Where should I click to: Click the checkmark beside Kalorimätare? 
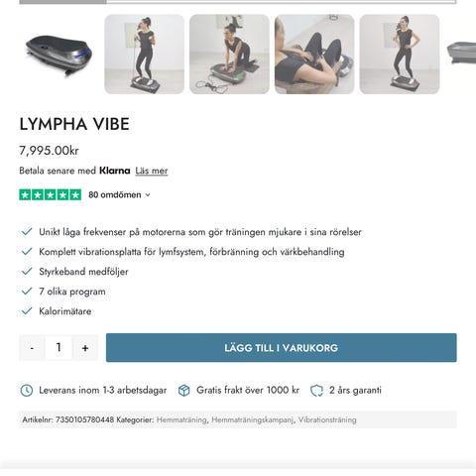click(x=27, y=311)
